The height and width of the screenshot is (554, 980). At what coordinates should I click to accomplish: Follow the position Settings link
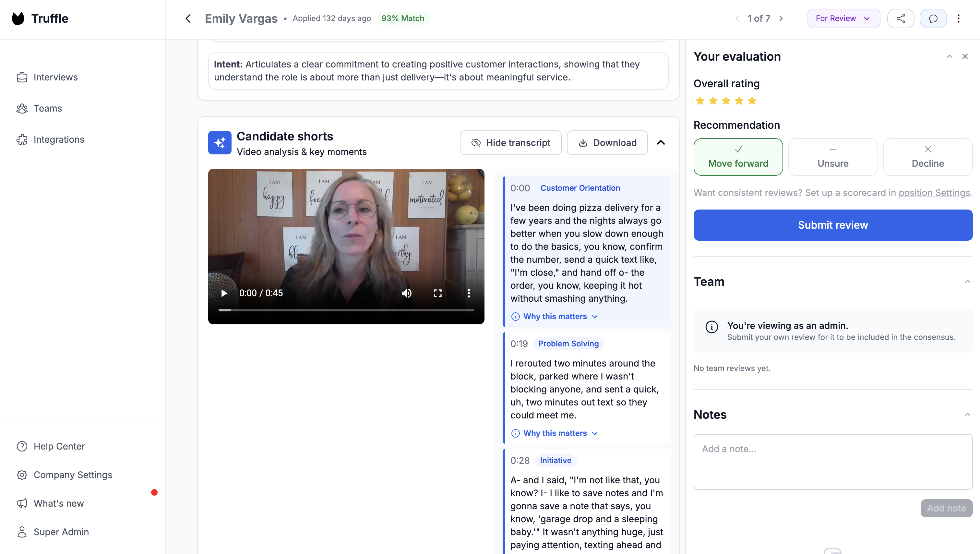[x=934, y=193]
